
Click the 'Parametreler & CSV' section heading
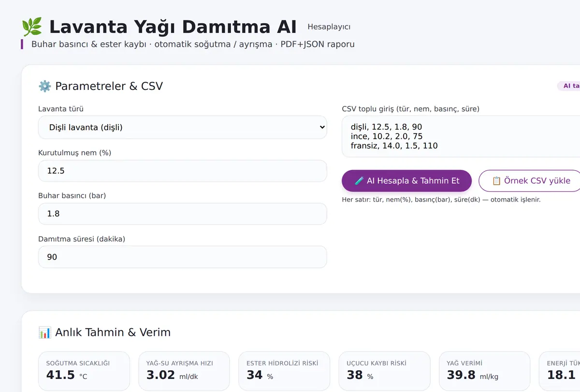pyautogui.click(x=109, y=86)
